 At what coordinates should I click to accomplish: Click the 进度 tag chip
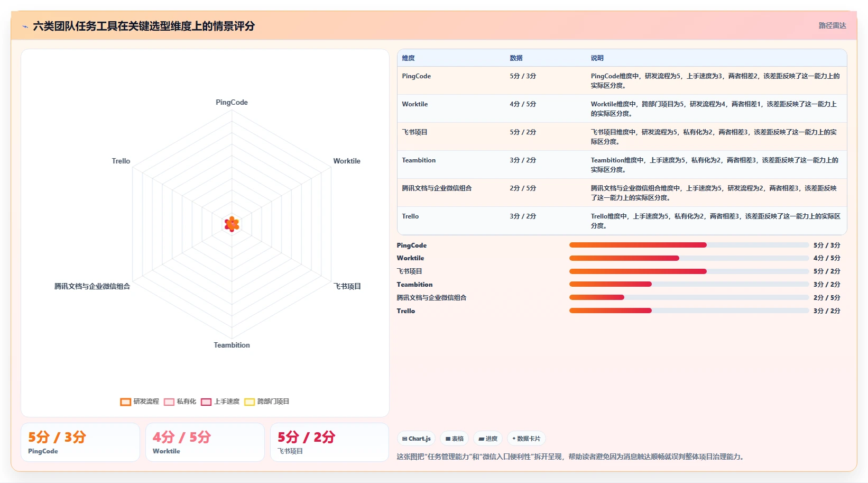(488, 439)
